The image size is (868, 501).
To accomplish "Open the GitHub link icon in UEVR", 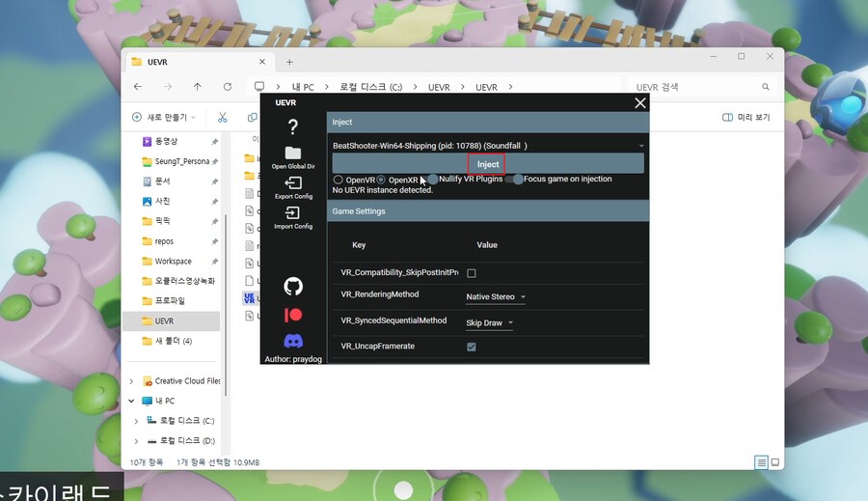I will click(x=293, y=287).
